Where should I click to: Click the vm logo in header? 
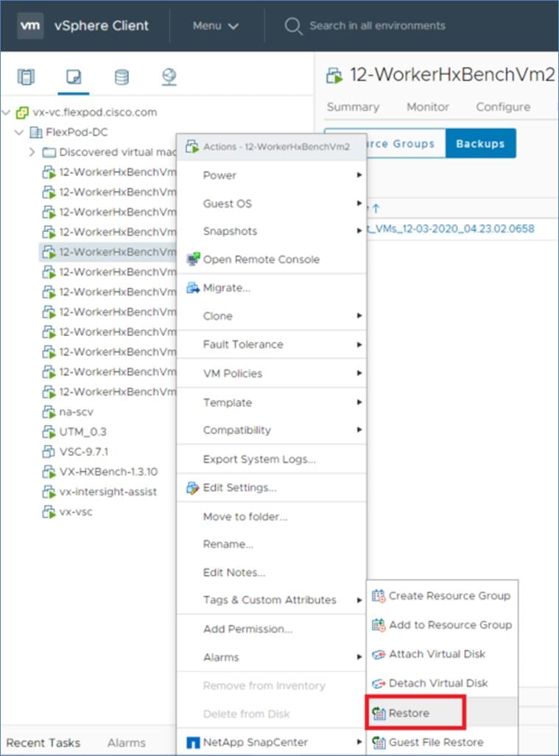pyautogui.click(x=30, y=25)
